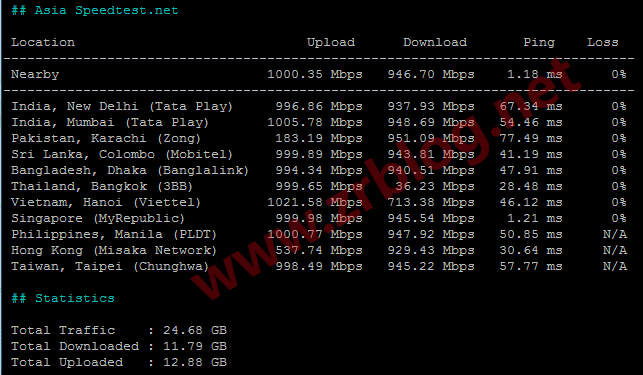This screenshot has width=643, height=375.
Task: Select the 'Loss' column header
Action: [603, 42]
